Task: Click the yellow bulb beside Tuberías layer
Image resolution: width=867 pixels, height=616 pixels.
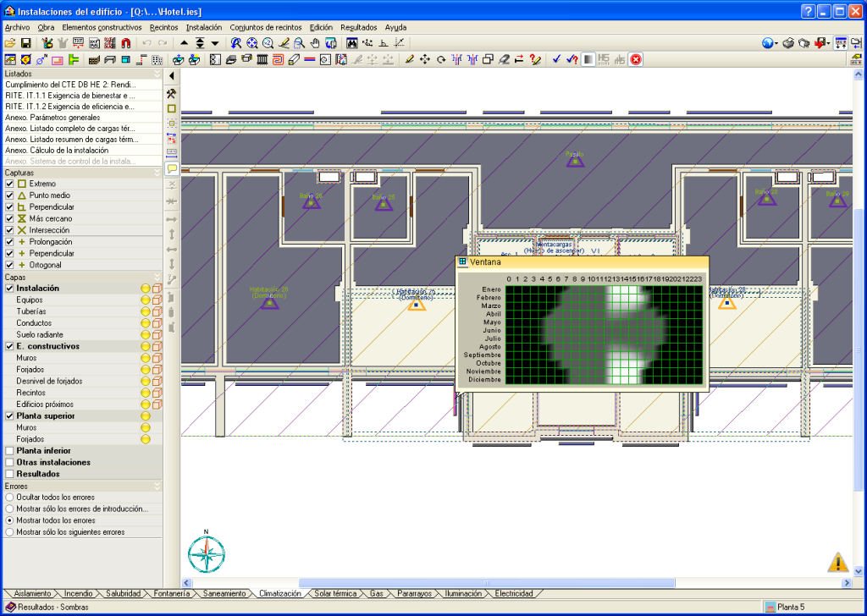Action: point(146,311)
